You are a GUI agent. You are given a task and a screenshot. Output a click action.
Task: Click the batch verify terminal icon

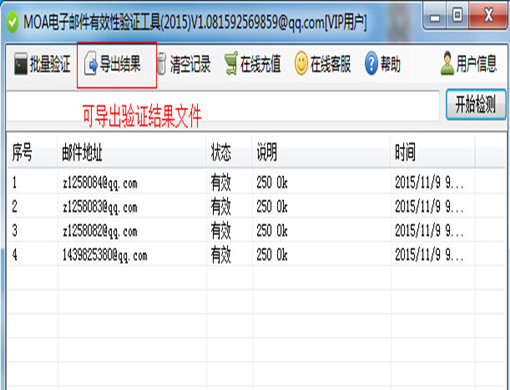coord(21,63)
